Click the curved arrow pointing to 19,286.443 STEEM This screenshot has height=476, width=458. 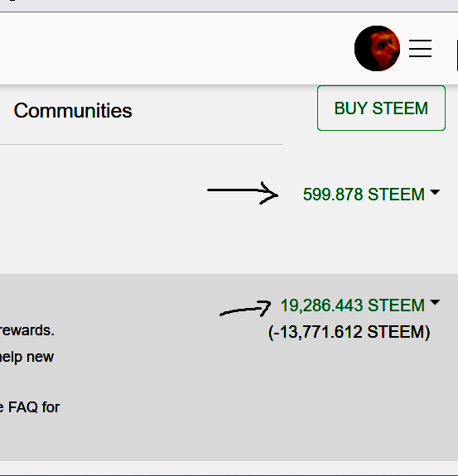(245, 309)
